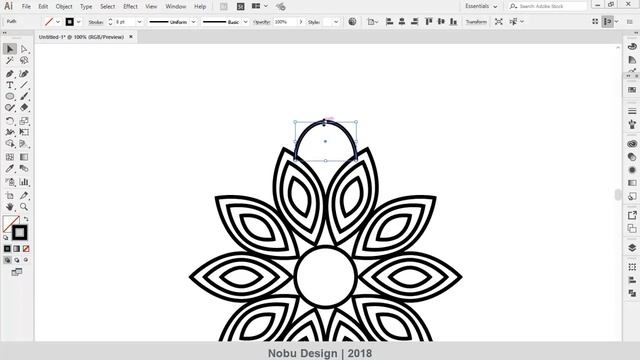
Task: Open the Basic brush definition dropdown
Action: 245,22
